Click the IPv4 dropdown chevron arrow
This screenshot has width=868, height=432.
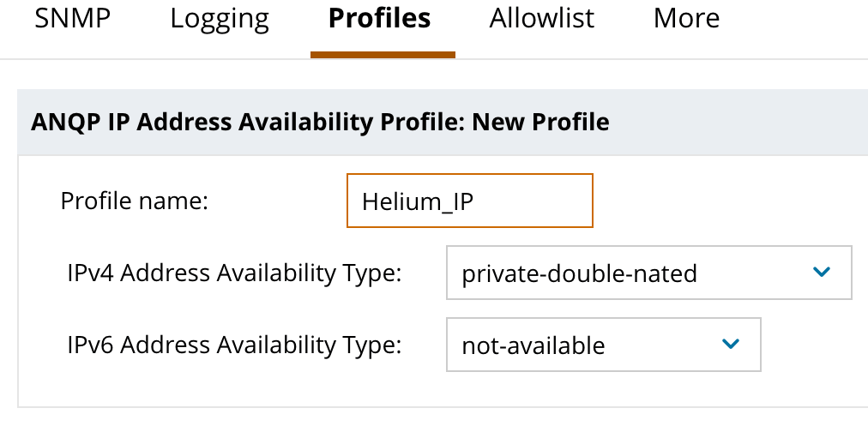click(x=821, y=273)
